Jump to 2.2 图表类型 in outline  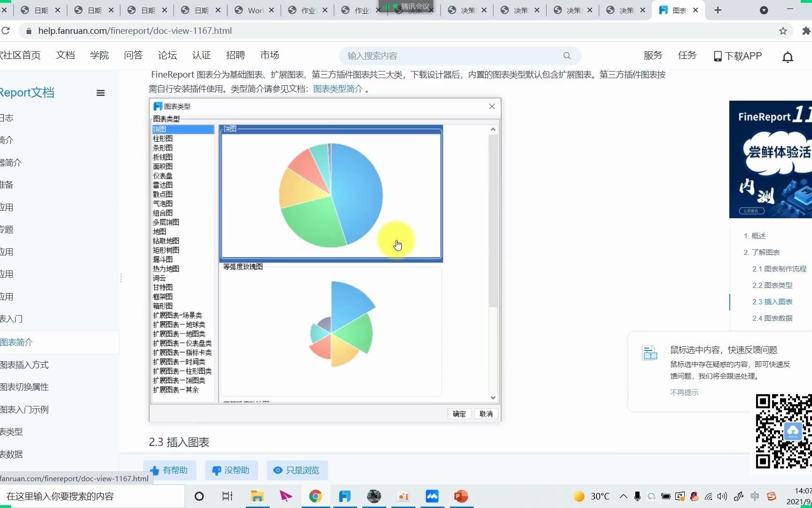[772, 285]
